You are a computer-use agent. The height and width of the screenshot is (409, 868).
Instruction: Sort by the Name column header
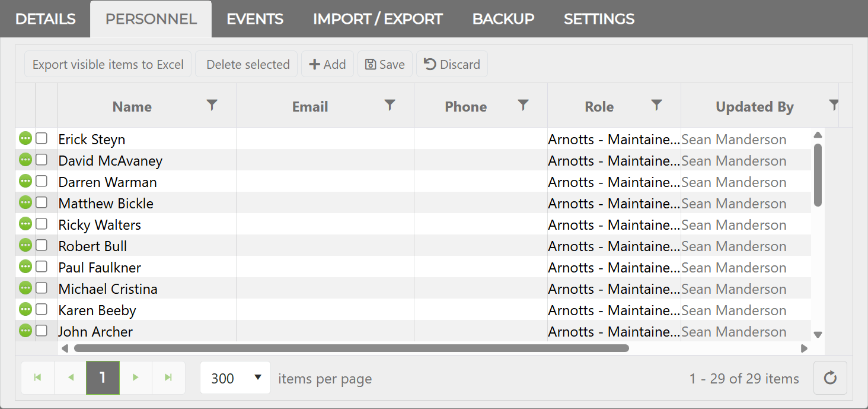pyautogui.click(x=132, y=107)
